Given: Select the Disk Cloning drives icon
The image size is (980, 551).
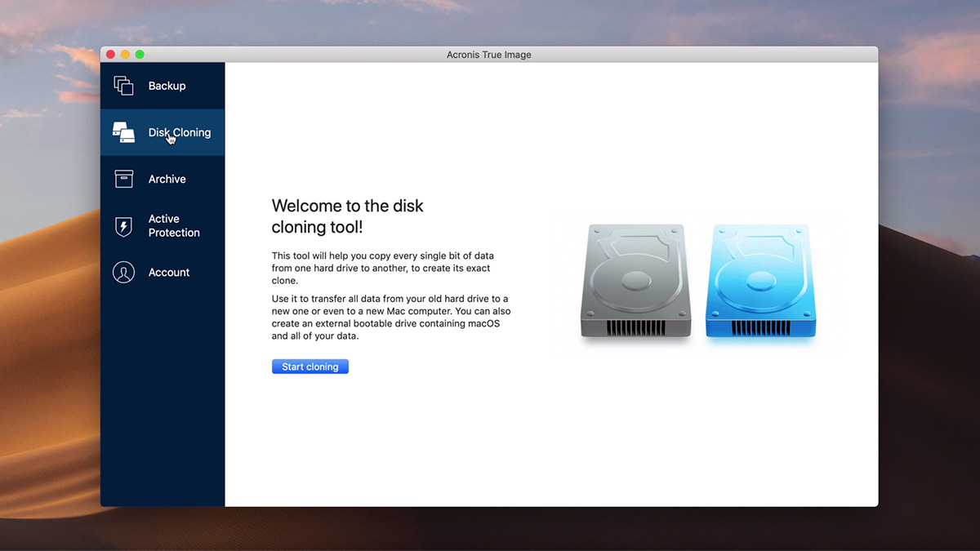Looking at the screenshot, I should [x=123, y=132].
